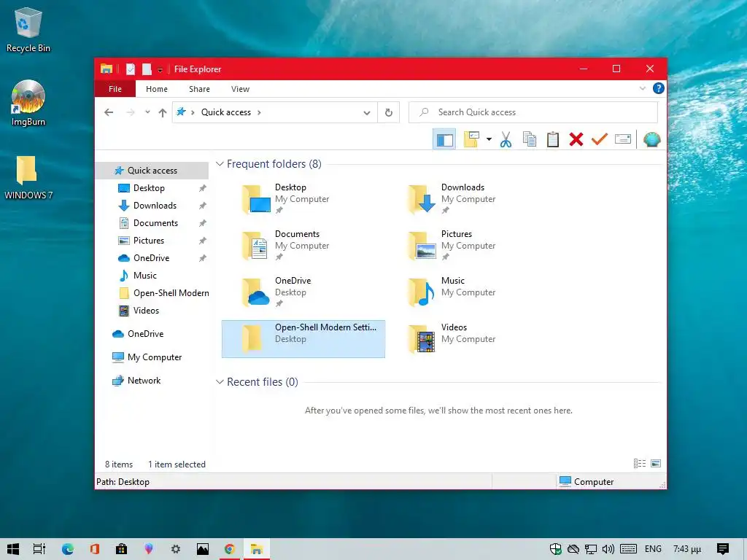This screenshot has height=560, width=747.
Task: Click the title bar New folder icon
Action: (x=147, y=69)
